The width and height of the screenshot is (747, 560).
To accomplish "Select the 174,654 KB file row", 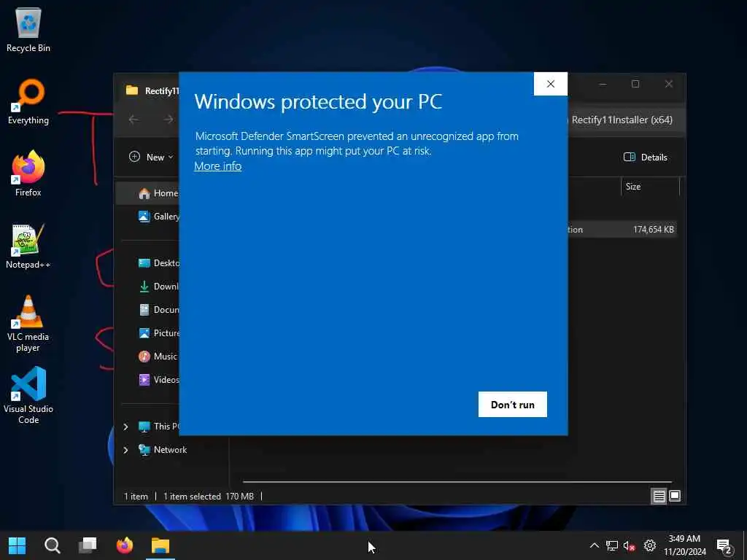I will 622,230.
